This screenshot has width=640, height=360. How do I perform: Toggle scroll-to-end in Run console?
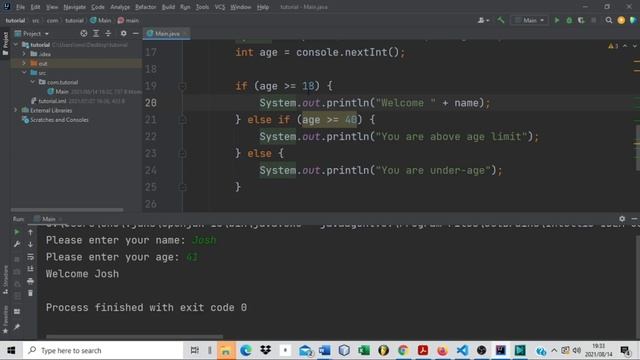point(30,269)
